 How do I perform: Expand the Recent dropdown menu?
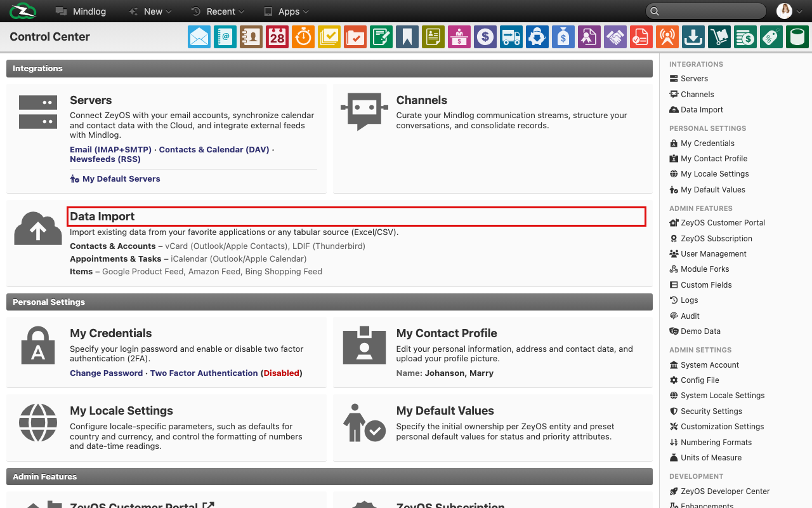(218, 11)
